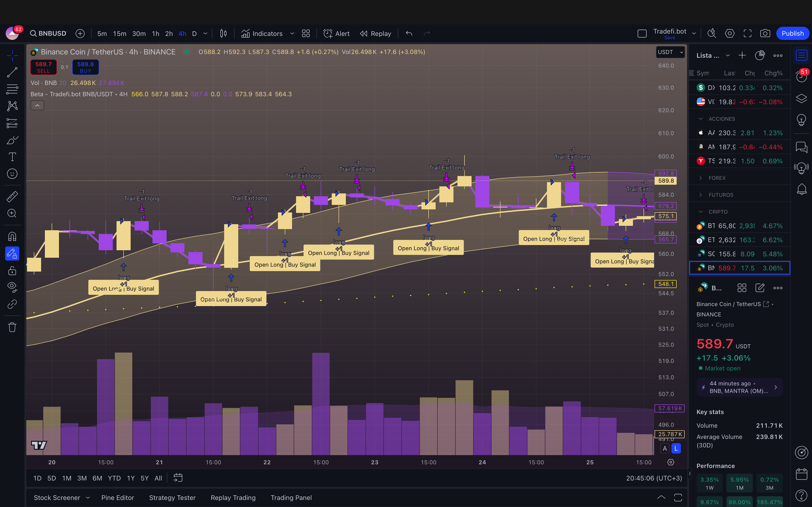812x507 pixels.
Task: Toggle magnet mode on left toolbar
Action: 12,237
